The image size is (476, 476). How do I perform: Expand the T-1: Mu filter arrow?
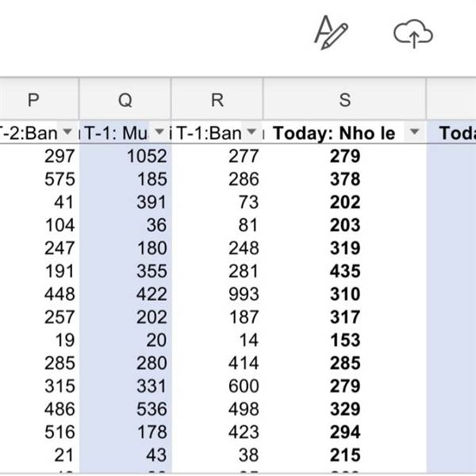point(159,132)
